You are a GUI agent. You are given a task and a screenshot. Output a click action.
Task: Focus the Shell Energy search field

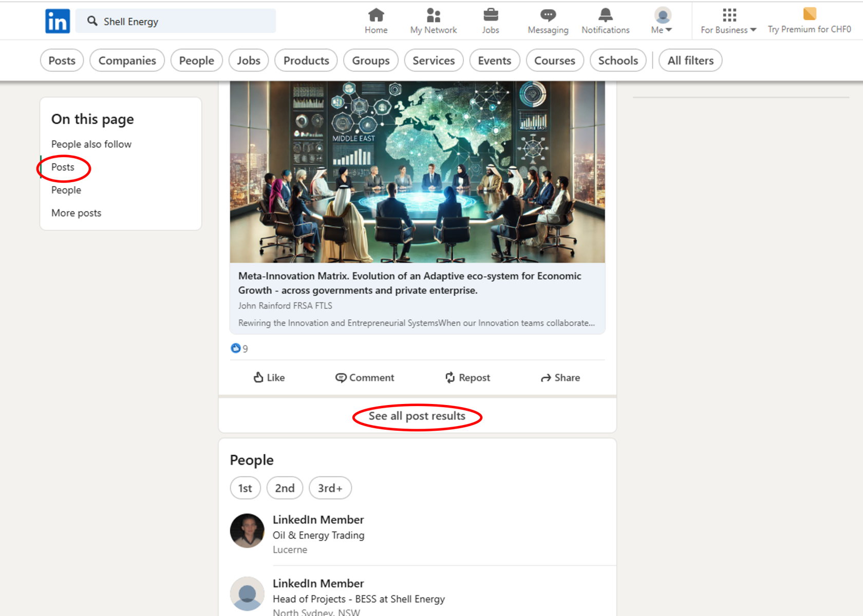(x=176, y=21)
